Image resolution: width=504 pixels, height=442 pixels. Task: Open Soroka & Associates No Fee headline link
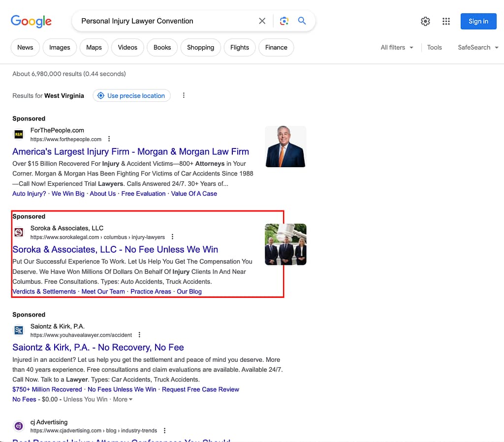(x=115, y=249)
